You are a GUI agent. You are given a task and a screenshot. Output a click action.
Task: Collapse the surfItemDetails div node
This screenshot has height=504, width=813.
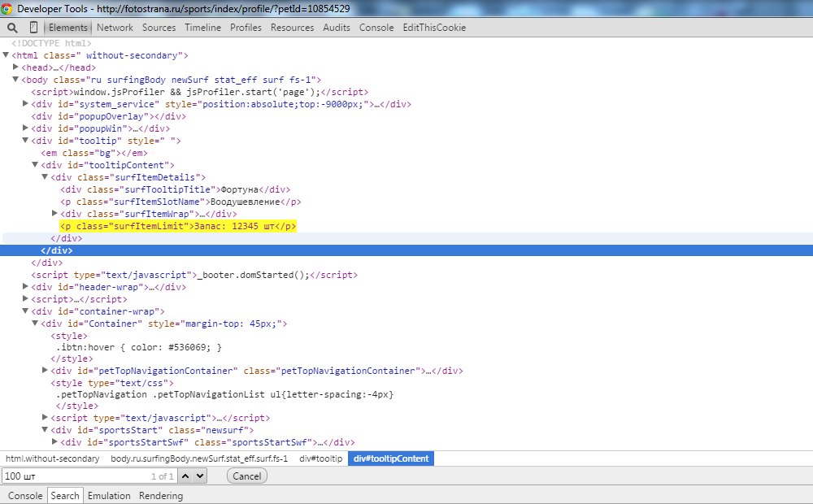point(45,177)
